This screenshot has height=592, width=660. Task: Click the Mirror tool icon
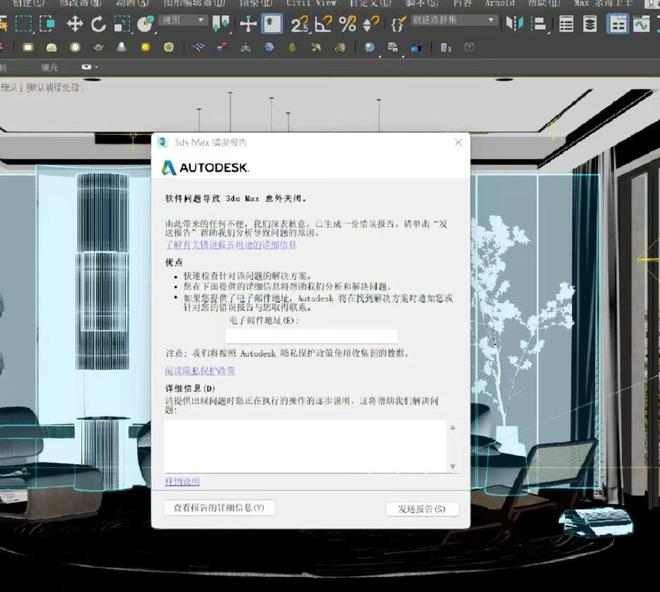point(514,24)
